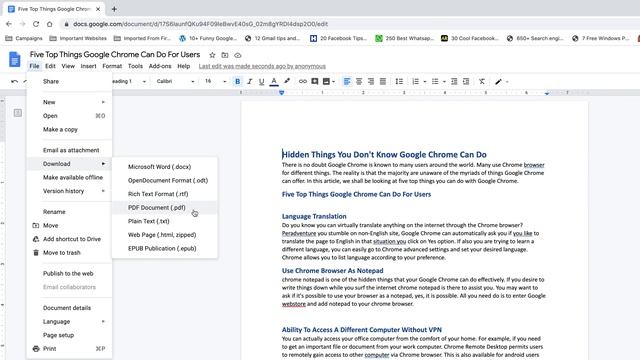
Task: Open 20 Facebook Tips bookmark
Action: [x=338, y=38]
